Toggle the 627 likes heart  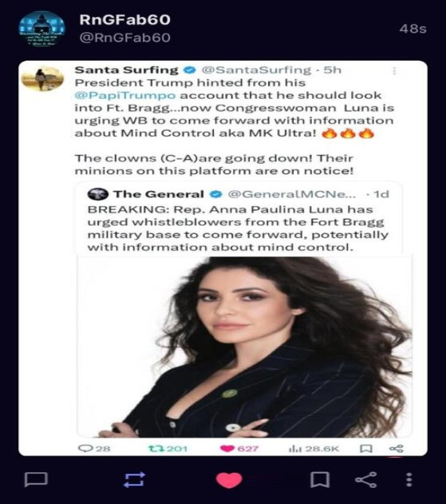(227, 448)
